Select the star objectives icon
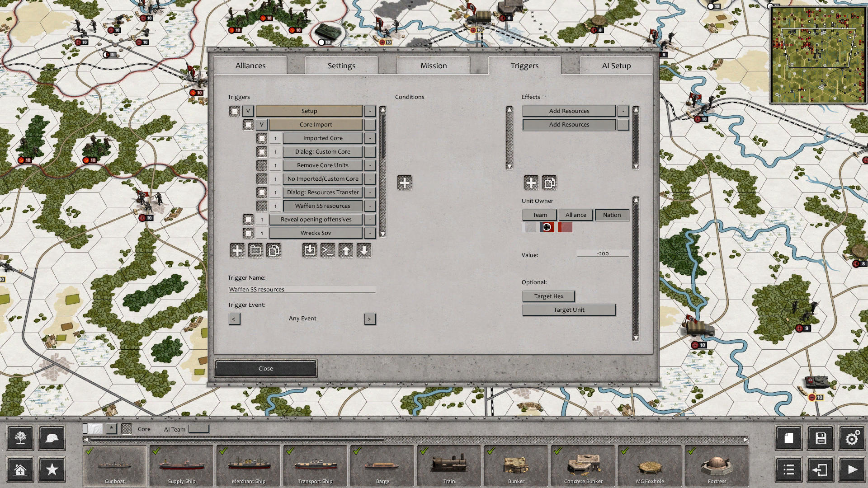This screenshot has height=488, width=868. coord(52,469)
